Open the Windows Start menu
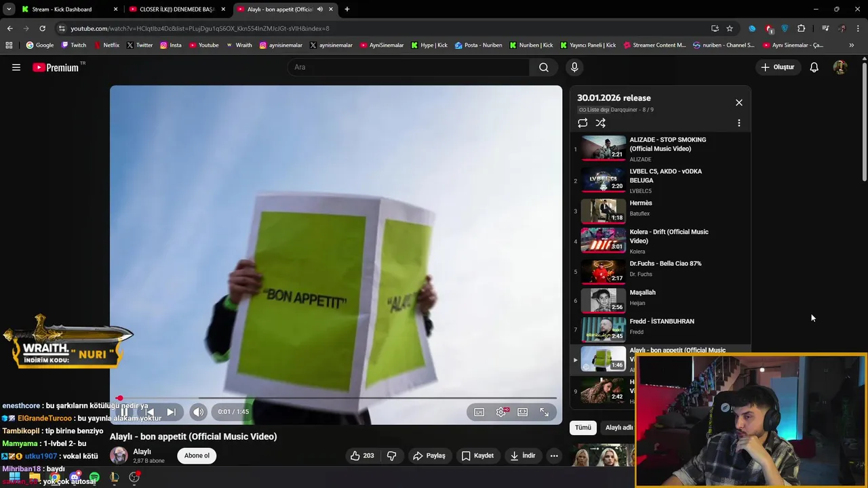Viewport: 868px width, 488px height. 14,477
